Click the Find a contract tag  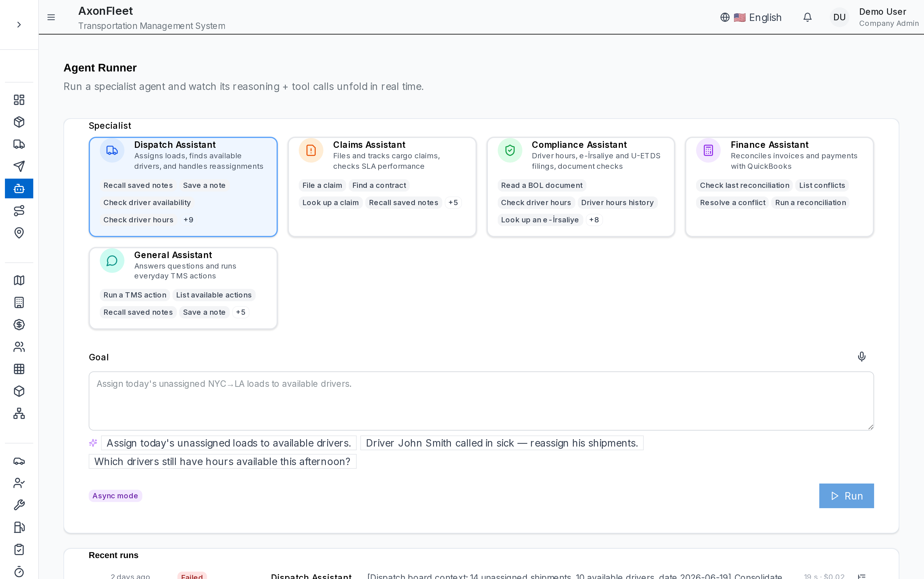click(x=379, y=185)
